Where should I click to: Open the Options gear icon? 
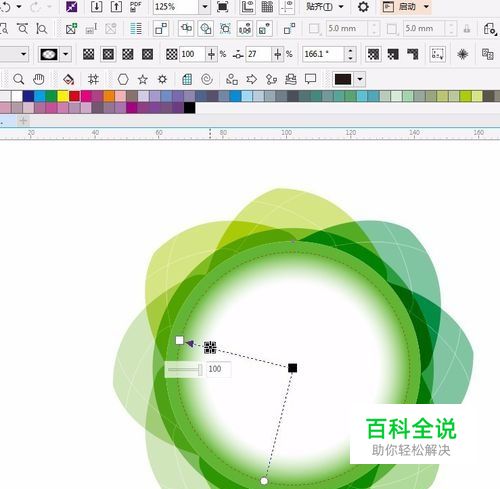coord(363,7)
